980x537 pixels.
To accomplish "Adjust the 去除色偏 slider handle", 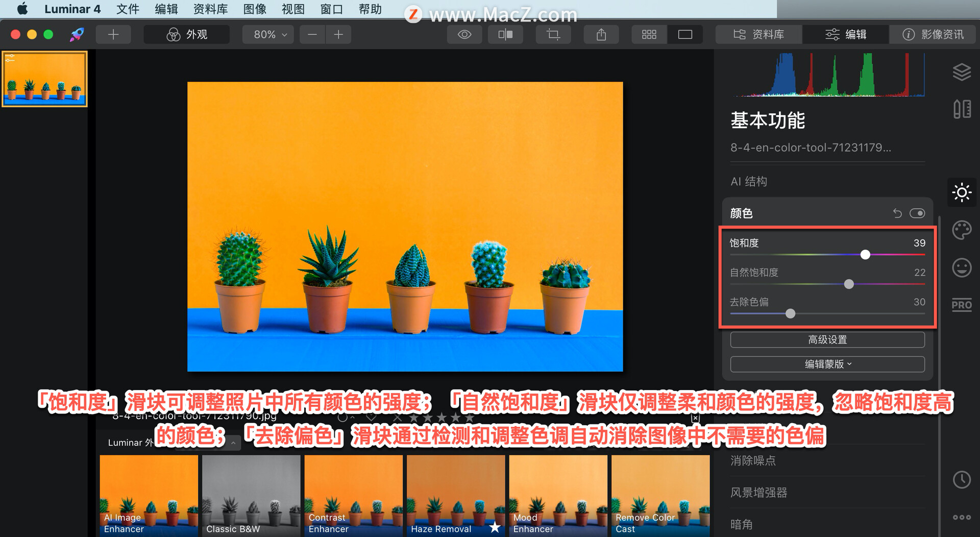I will 790,313.
